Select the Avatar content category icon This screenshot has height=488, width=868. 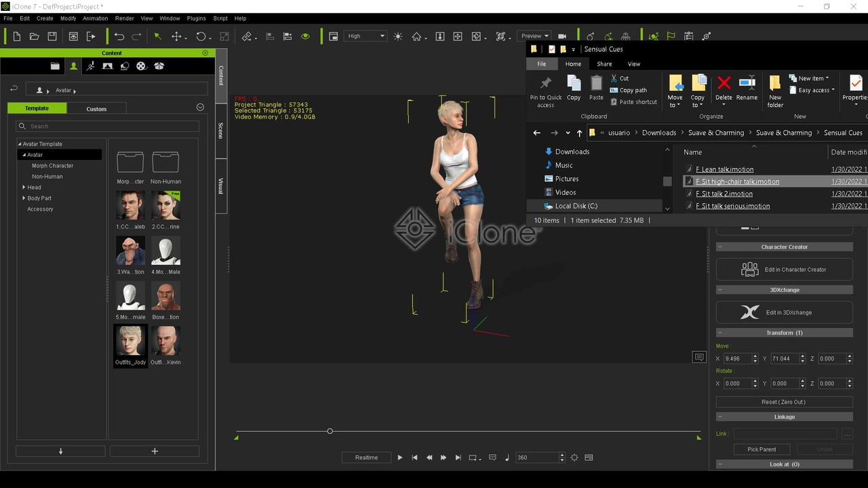(x=73, y=66)
